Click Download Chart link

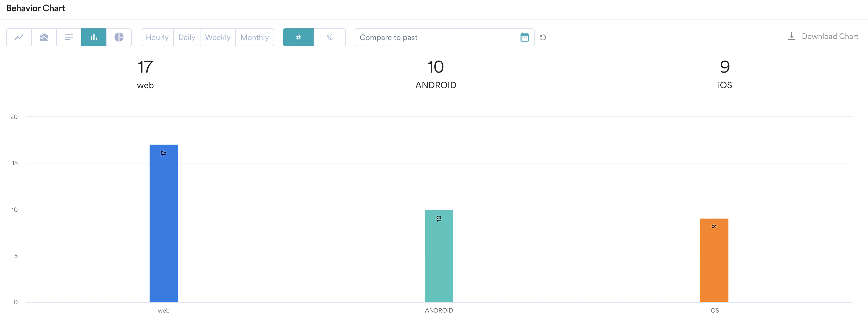point(830,36)
